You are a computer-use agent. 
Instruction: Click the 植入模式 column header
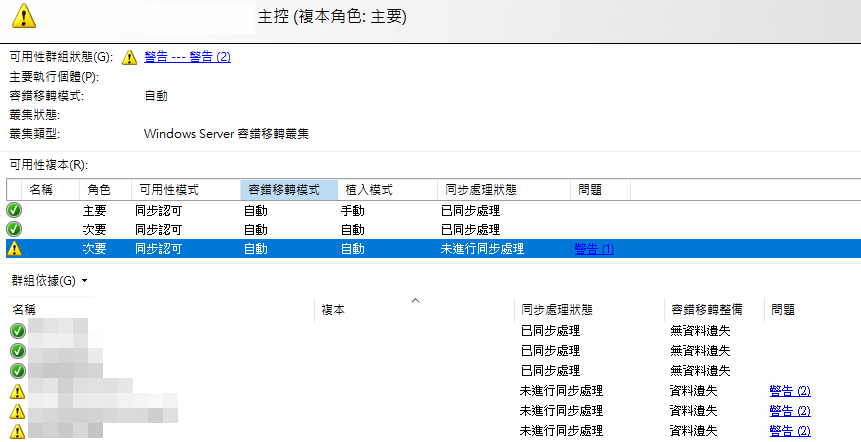pyautogui.click(x=369, y=189)
